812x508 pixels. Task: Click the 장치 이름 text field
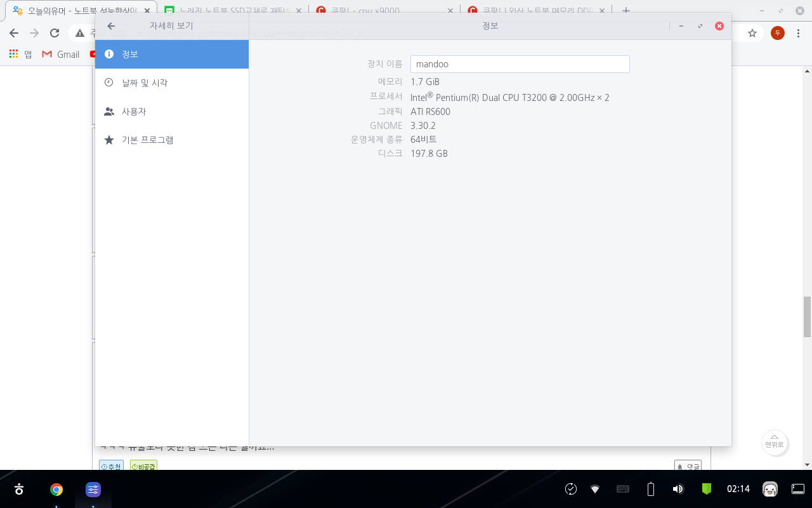(520, 64)
